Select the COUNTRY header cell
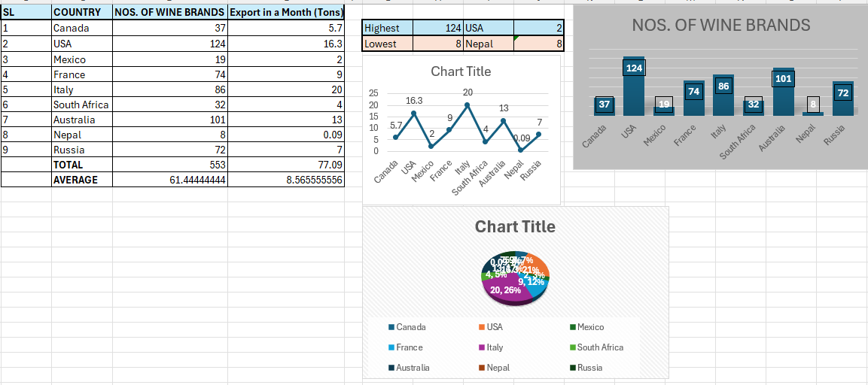Image resolution: width=868 pixels, height=385 pixels. [x=82, y=13]
